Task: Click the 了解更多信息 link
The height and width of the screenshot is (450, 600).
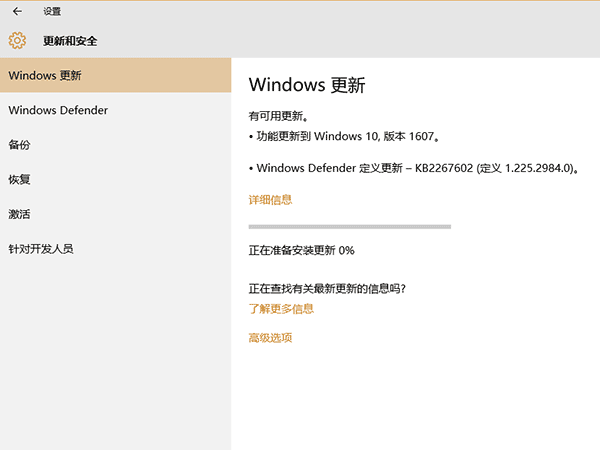Action: click(281, 309)
